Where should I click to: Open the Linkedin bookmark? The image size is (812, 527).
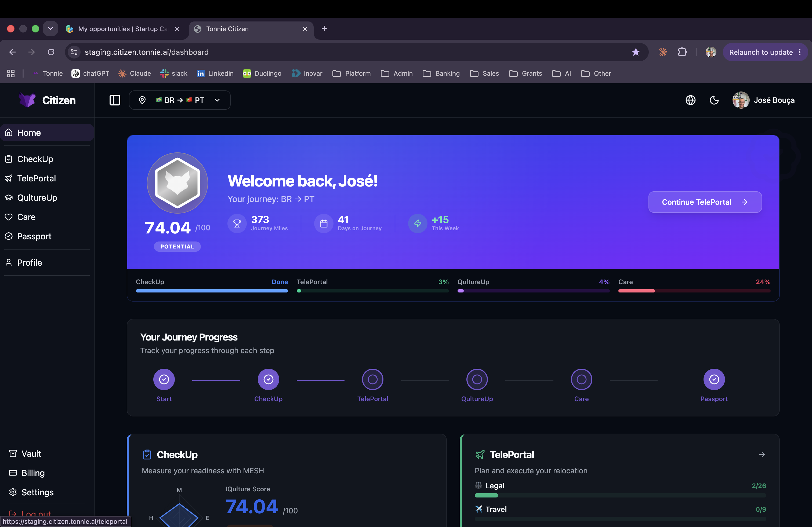pyautogui.click(x=215, y=73)
